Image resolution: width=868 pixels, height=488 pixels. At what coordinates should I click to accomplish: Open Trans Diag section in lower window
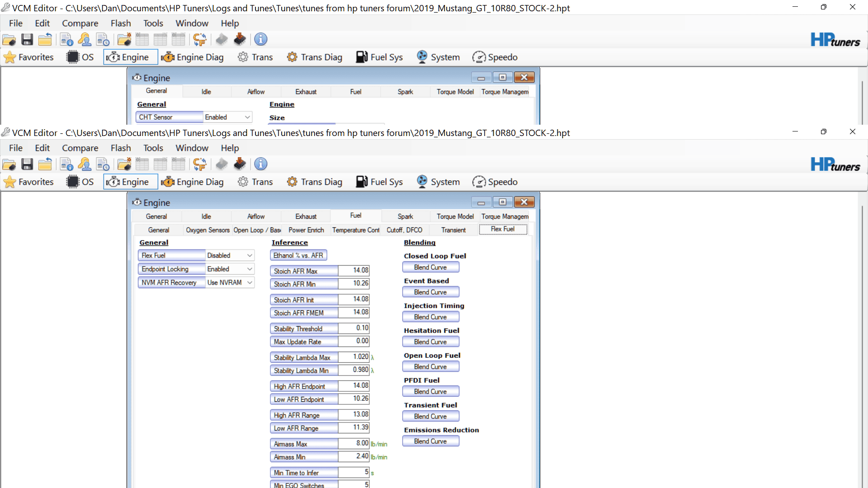pyautogui.click(x=315, y=182)
